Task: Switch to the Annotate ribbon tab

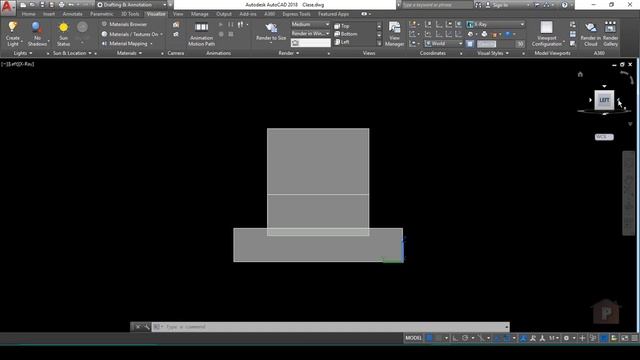Action: (x=72, y=14)
